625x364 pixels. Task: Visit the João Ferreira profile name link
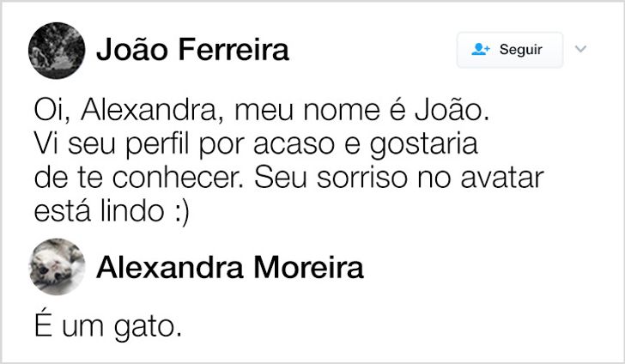tap(192, 50)
